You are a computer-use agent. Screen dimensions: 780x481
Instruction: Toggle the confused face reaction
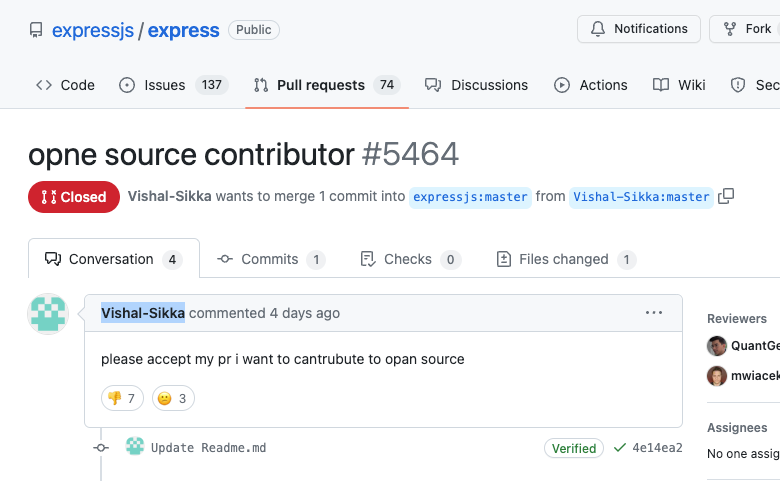pos(173,398)
